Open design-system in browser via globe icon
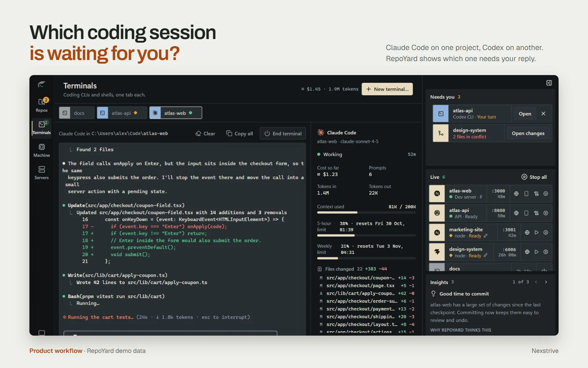 527,252
